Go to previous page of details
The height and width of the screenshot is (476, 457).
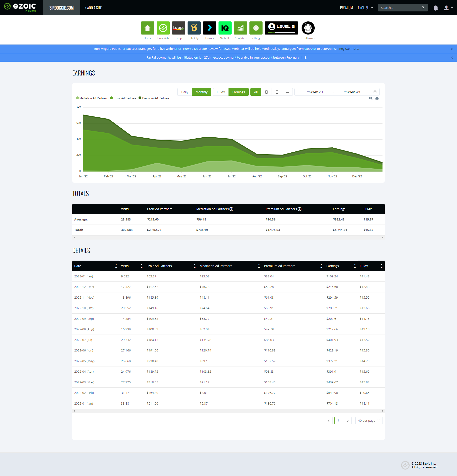[329, 421]
